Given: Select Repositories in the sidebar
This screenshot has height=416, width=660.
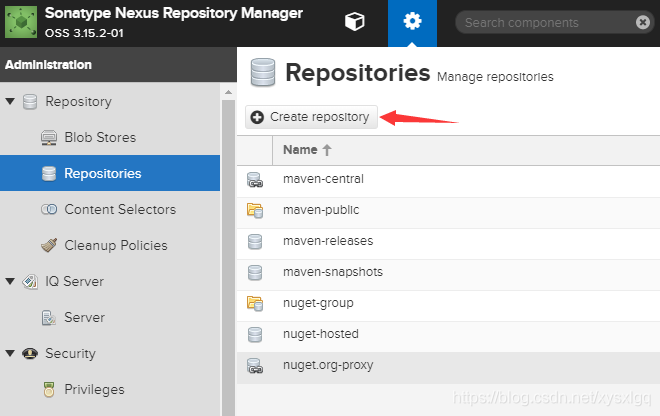Looking at the screenshot, I should (102, 173).
